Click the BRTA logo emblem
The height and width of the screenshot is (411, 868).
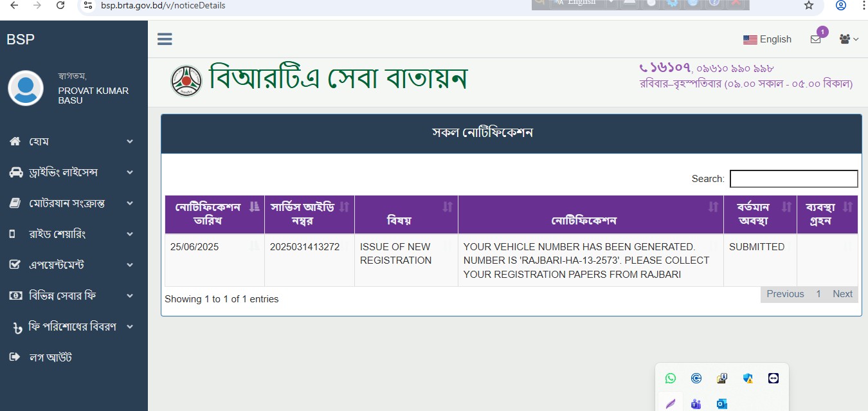(186, 81)
